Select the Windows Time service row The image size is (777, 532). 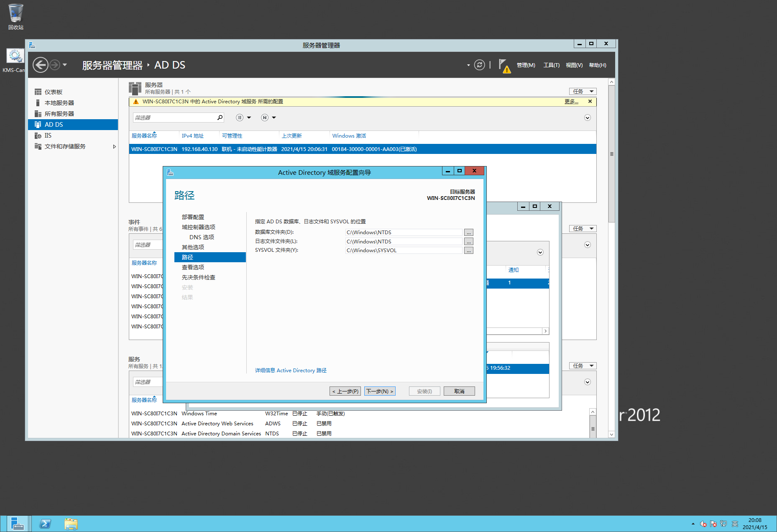360,414
